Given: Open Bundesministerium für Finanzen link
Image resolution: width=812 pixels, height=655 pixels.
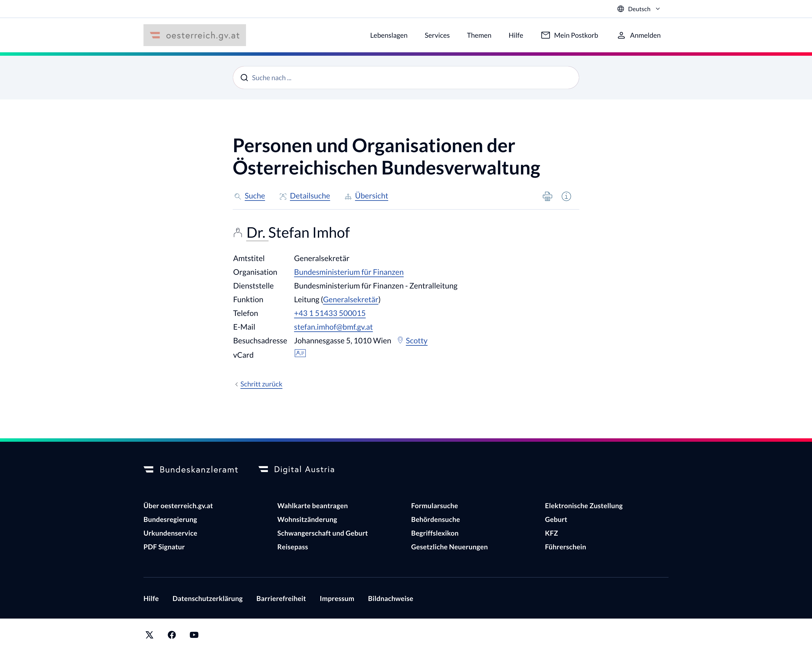Looking at the screenshot, I should [x=349, y=272].
